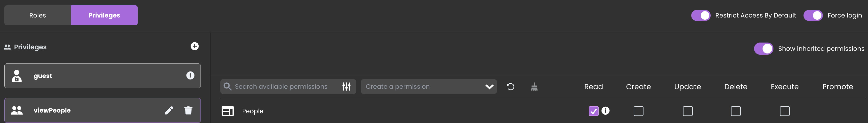Toggle Restrict Access By Default switch
This screenshot has width=868, height=123.
700,15
